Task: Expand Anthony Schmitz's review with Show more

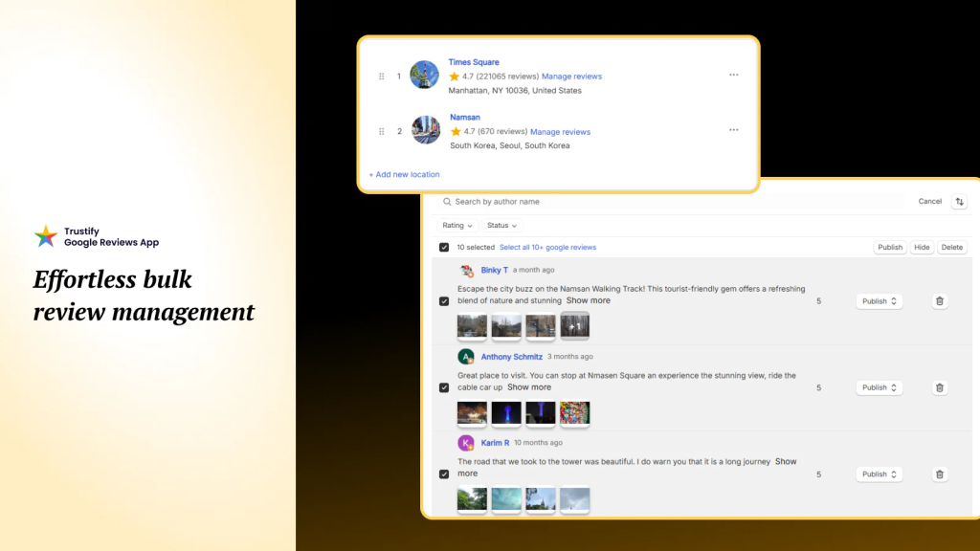Action: [529, 387]
